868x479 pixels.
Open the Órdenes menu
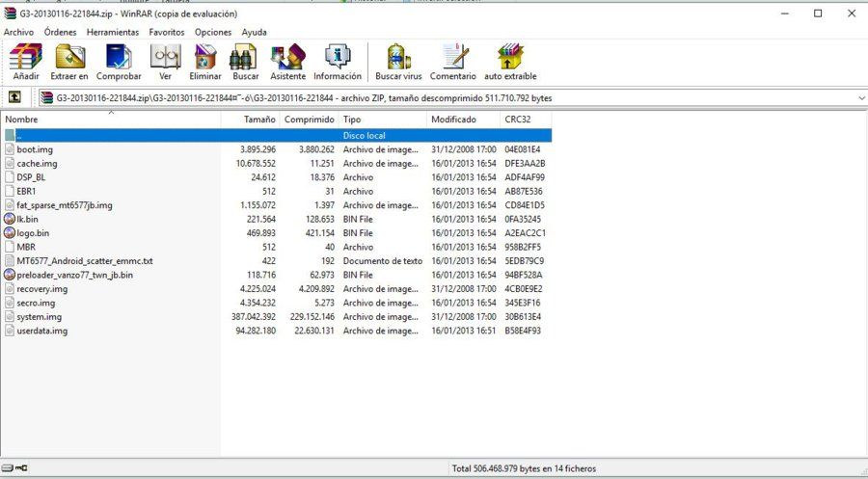[x=61, y=32]
